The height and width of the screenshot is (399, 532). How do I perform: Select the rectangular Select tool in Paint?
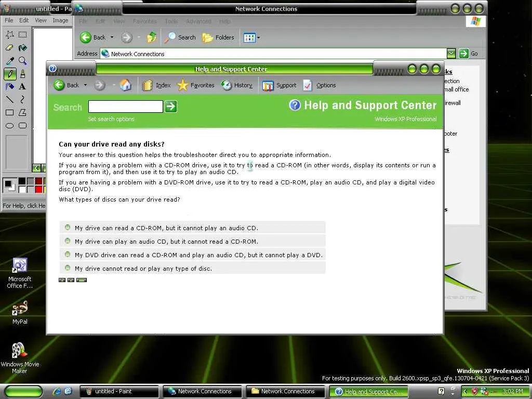23,34
